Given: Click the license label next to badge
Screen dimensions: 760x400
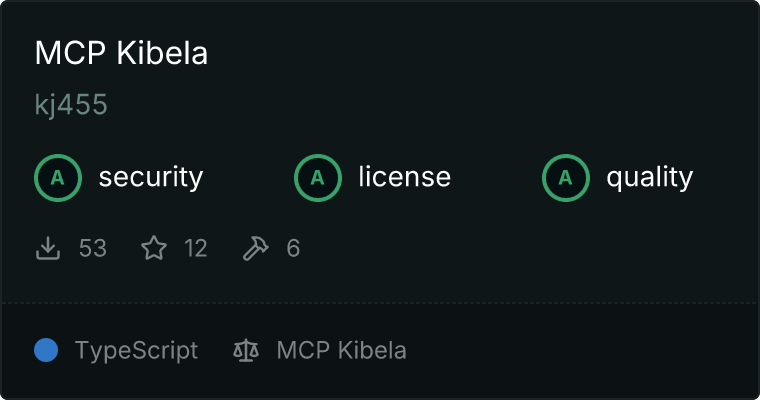Looking at the screenshot, I should coord(404,178).
